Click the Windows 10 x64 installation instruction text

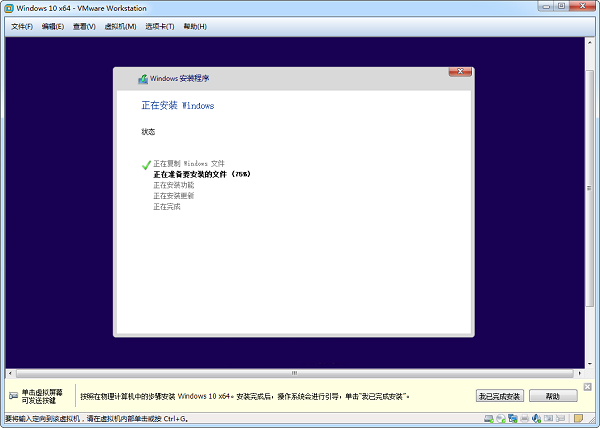coord(245,396)
